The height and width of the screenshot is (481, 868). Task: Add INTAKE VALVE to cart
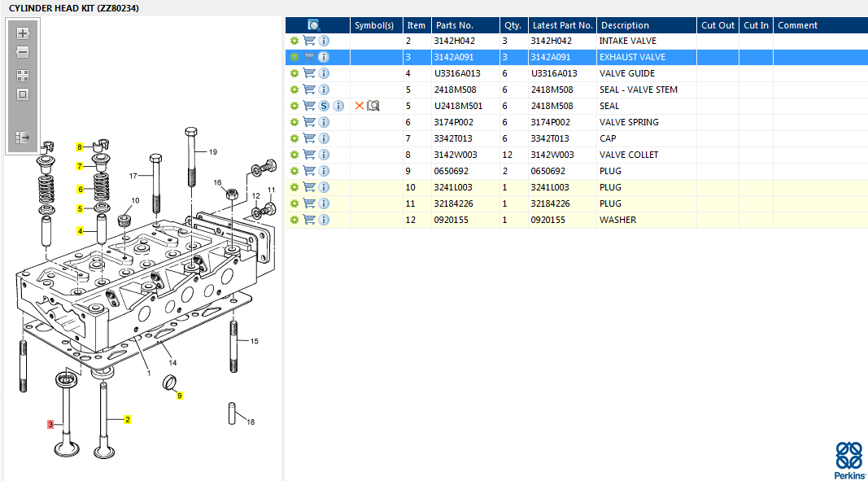click(309, 41)
